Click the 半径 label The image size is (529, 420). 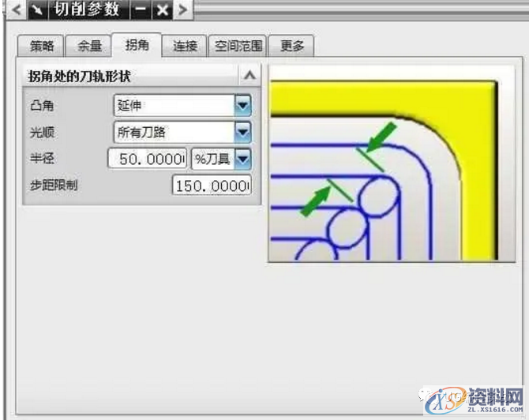tap(42, 159)
